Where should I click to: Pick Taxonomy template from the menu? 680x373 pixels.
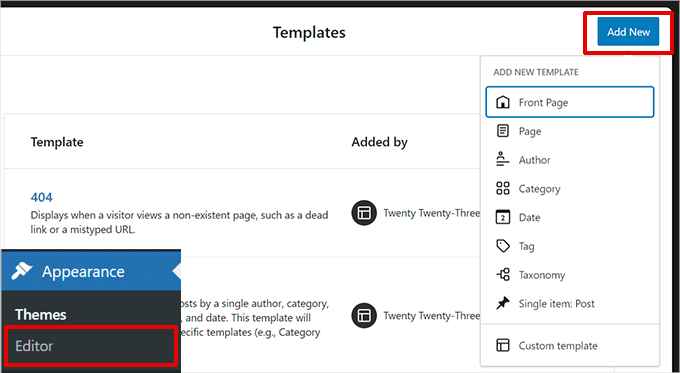tap(569, 275)
